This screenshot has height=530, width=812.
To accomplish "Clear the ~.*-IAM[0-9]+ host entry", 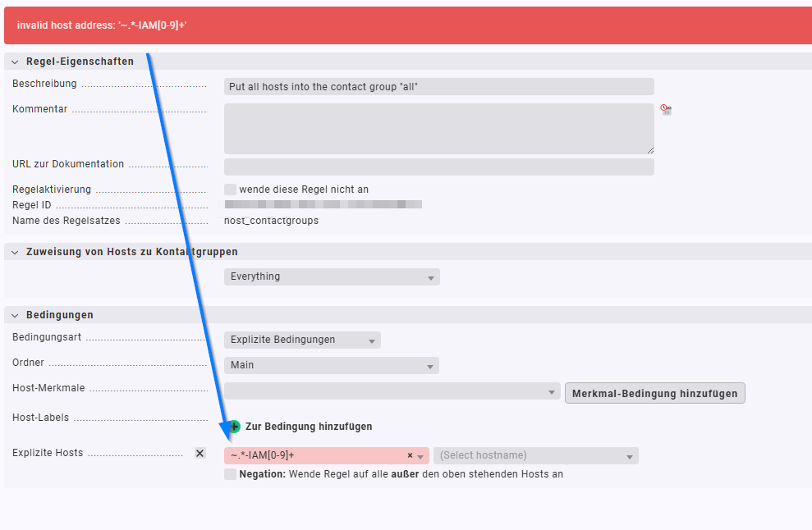I will 410,456.
